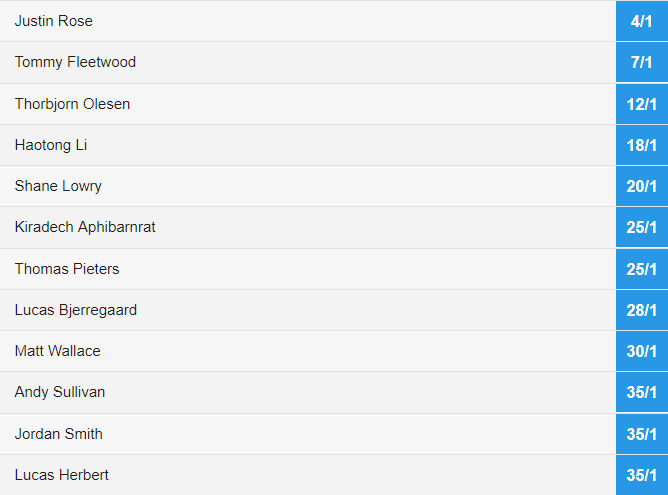Choose Andy Sullivan's 35/1 odds
The height and width of the screenshot is (495, 668).
point(642,392)
